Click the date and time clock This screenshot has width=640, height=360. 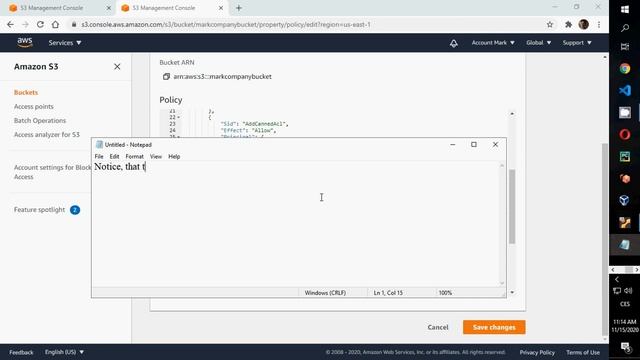click(625, 326)
